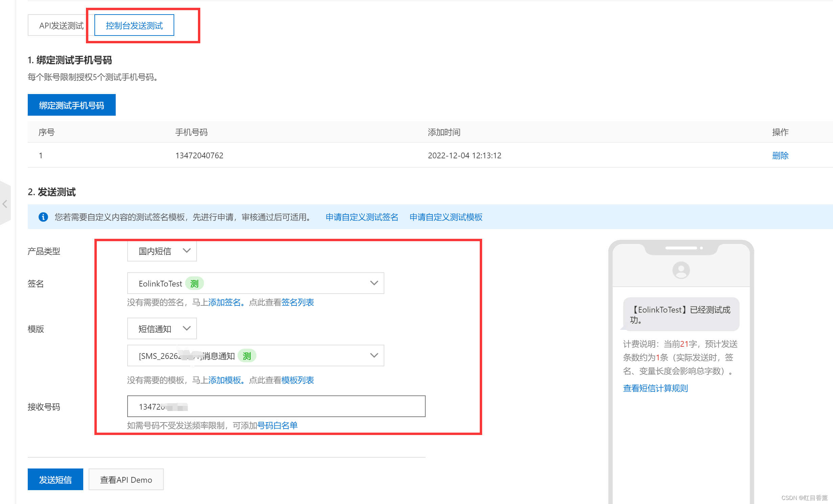833x504 pixels.
Task: Open 查看短信计算规则 link
Action: [656, 388]
